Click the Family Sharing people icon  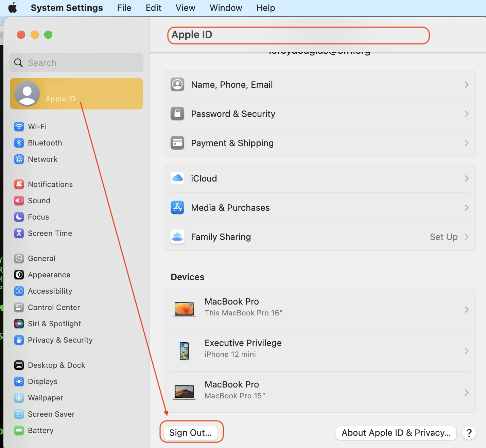click(x=177, y=237)
